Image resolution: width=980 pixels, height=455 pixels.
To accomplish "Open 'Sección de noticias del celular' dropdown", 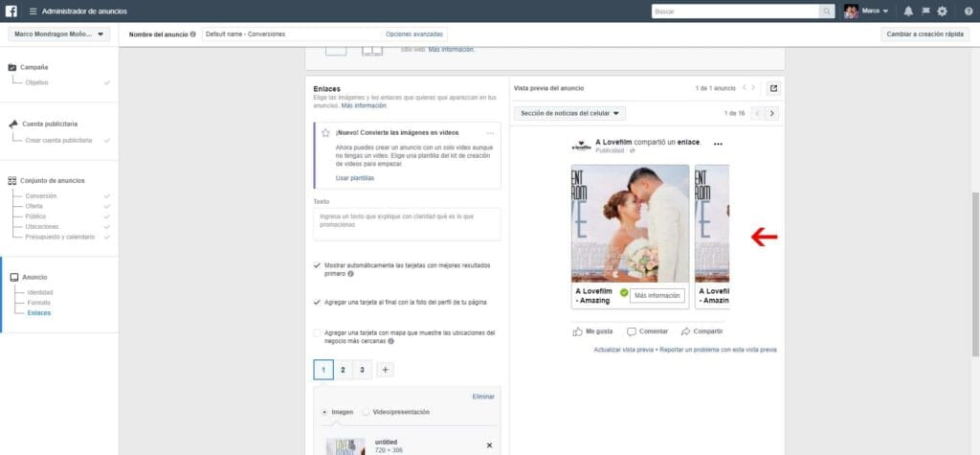I will click(569, 113).
